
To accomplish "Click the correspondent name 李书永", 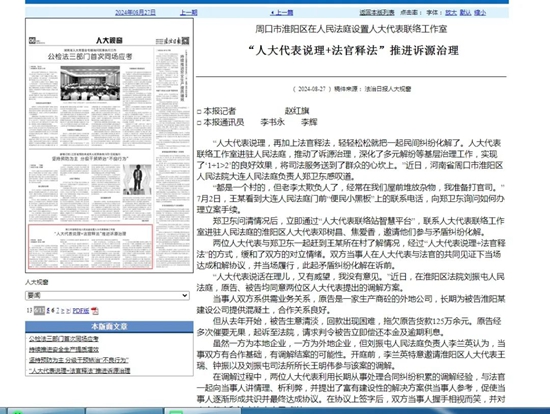I will click(273, 122).
